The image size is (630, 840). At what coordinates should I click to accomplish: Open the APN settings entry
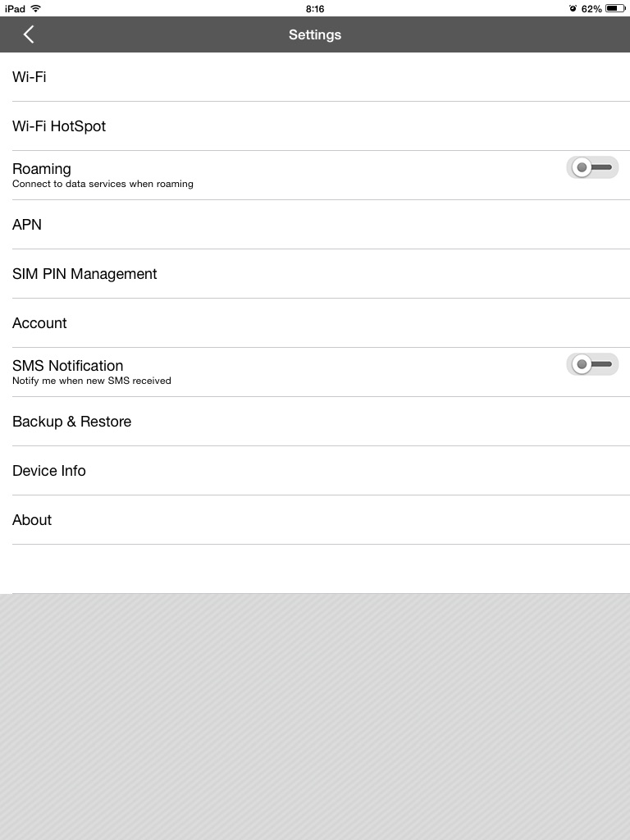[315, 225]
